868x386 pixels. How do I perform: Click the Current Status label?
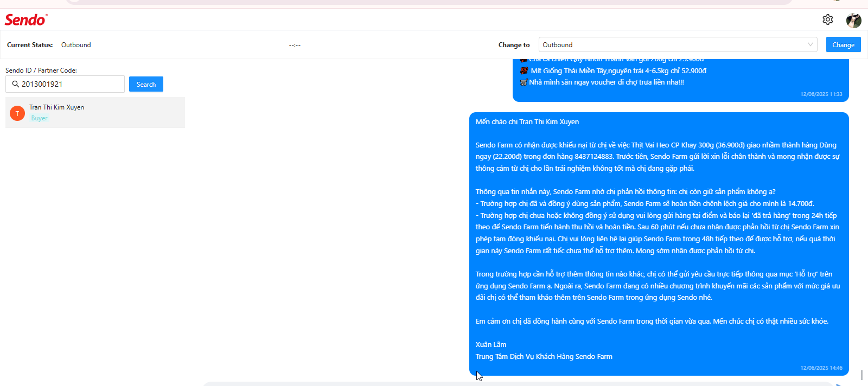[x=30, y=45]
